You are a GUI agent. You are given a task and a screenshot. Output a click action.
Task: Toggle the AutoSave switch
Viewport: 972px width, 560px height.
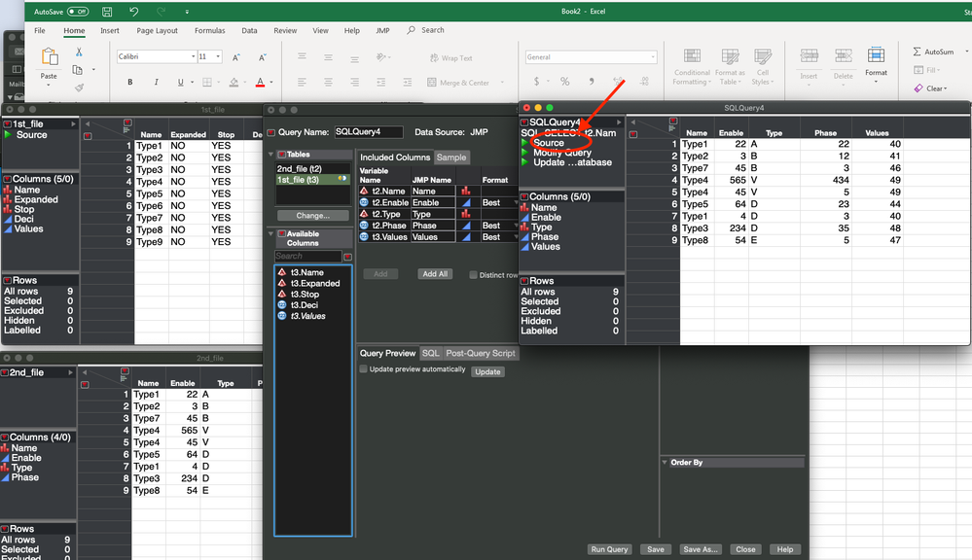[78, 12]
